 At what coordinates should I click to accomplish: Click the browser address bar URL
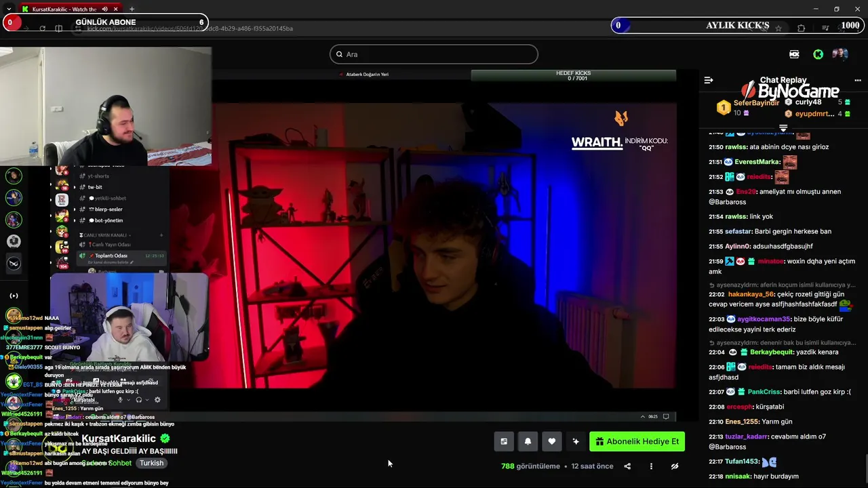coord(190,28)
